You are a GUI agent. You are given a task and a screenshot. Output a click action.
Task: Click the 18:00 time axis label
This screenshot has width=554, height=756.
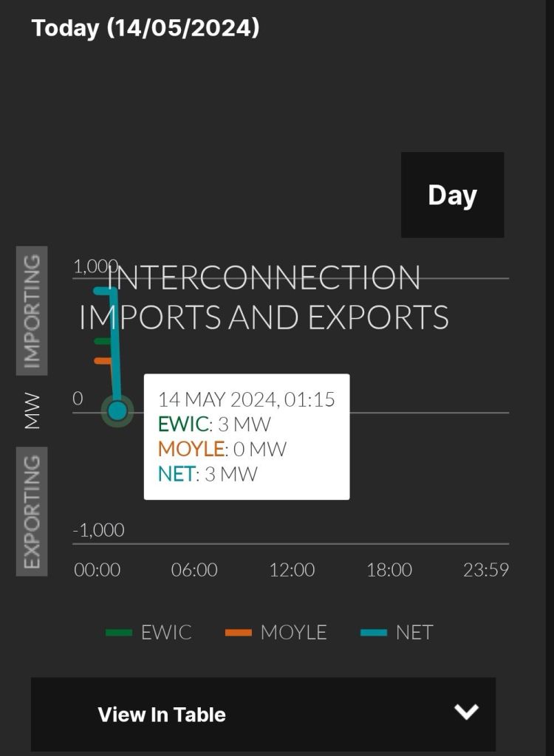point(389,570)
